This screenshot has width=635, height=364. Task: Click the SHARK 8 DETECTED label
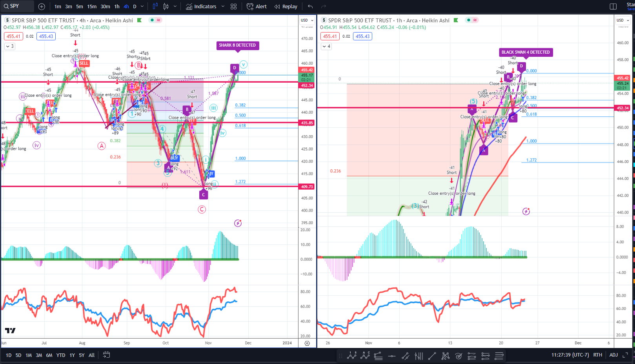(x=237, y=45)
